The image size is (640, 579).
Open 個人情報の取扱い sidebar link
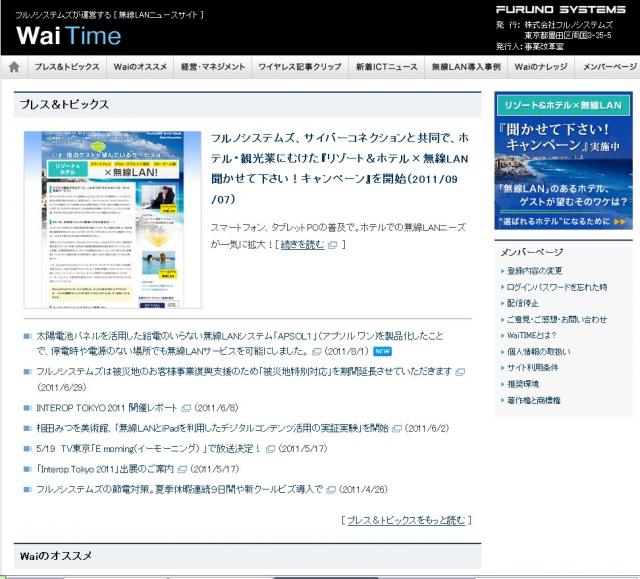pyautogui.click(x=538, y=351)
